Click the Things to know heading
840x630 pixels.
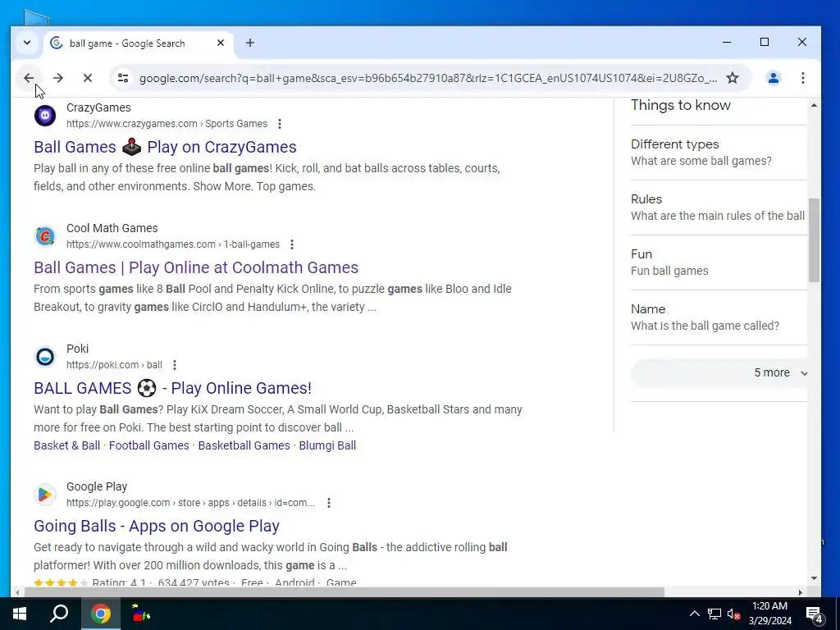[x=680, y=105]
